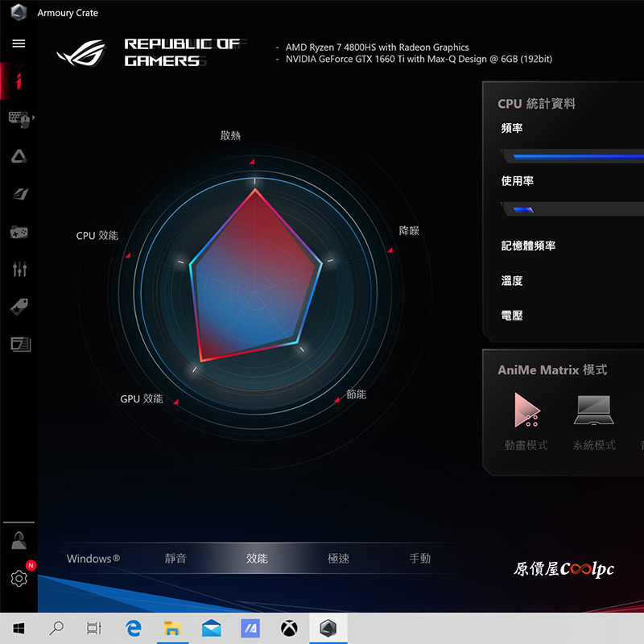Click the 記憶體頻率 label
The image size is (644, 644).
tap(528, 246)
